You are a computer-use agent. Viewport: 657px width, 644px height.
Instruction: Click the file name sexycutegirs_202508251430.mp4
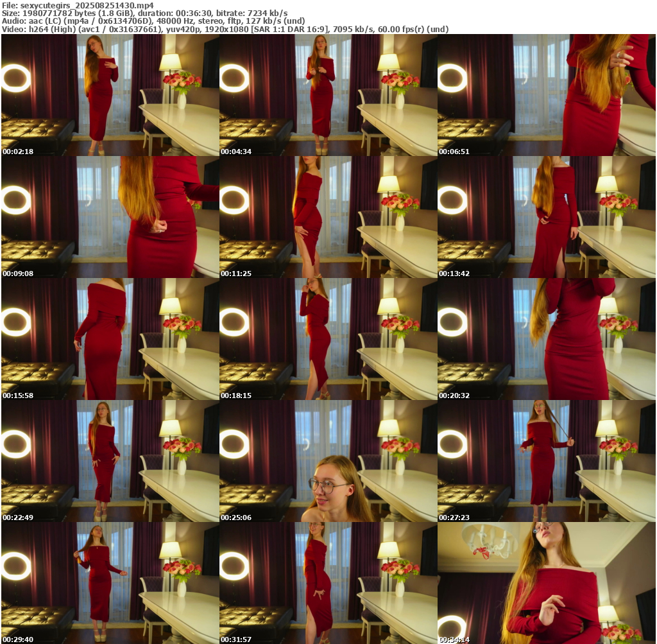coord(87,5)
